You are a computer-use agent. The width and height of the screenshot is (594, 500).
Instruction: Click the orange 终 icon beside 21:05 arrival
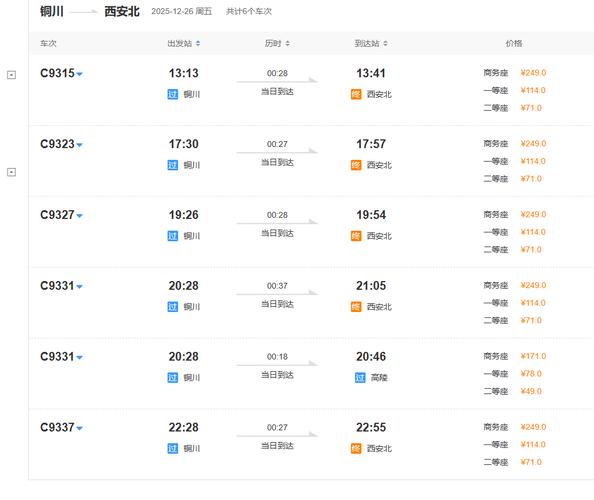coord(356,307)
